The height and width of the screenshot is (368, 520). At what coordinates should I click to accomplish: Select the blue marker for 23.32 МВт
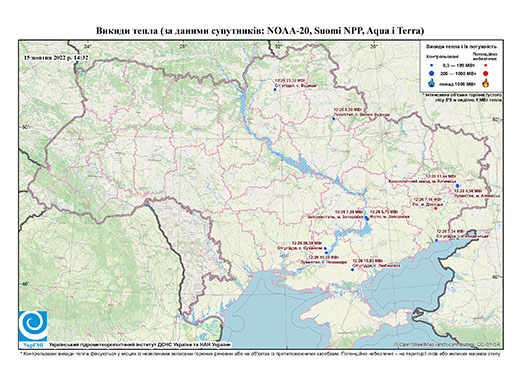(275, 89)
